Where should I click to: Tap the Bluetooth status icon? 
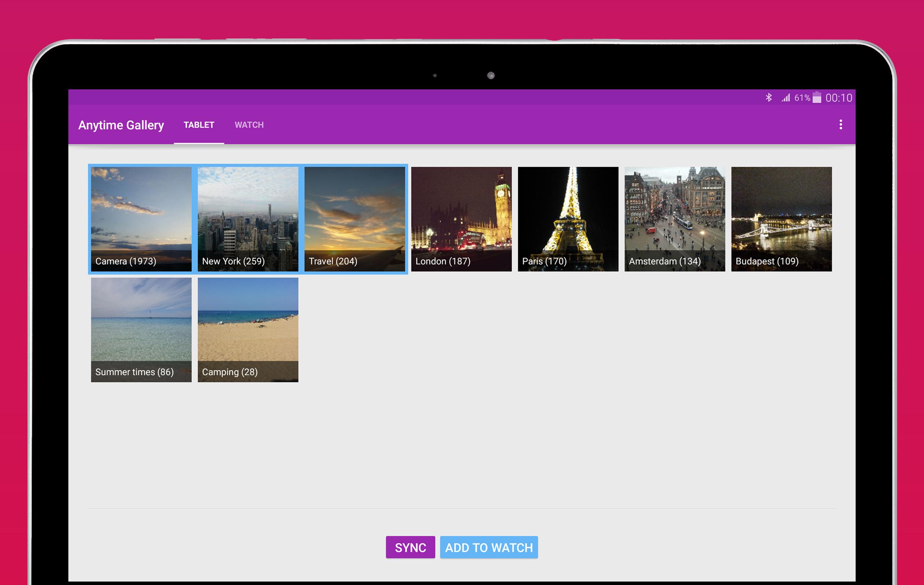769,97
